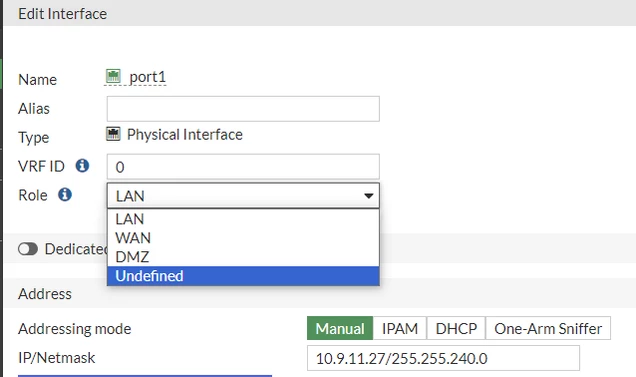The image size is (636, 377).
Task: Select One-Arm Sniffer addressing mode
Action: tap(548, 328)
